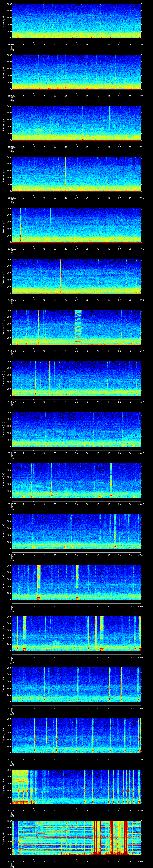Image resolution: width=153 pixels, height=868 pixels.
Task: Click the 1000 Hz tick of the 23:36:00 panel
Action: 8,4
